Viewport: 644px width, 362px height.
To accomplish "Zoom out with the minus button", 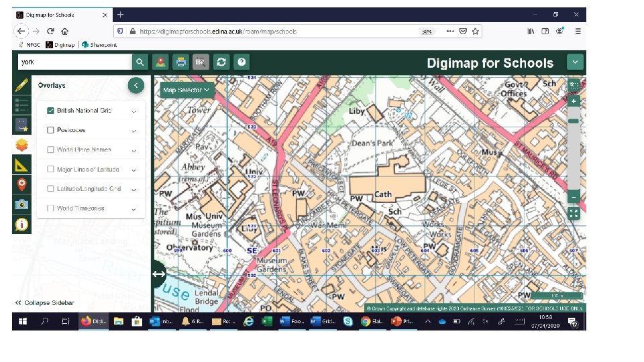I will coord(574,197).
